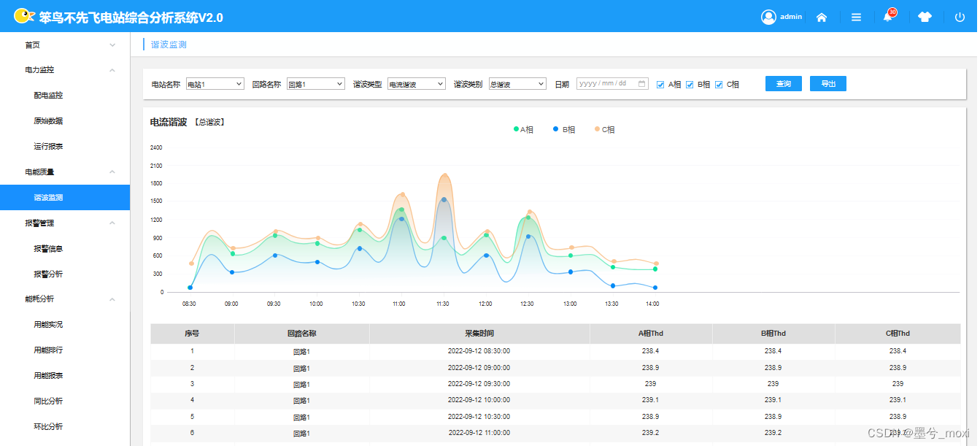
Task: Click the 谐波监测 page title
Action: tap(169, 45)
